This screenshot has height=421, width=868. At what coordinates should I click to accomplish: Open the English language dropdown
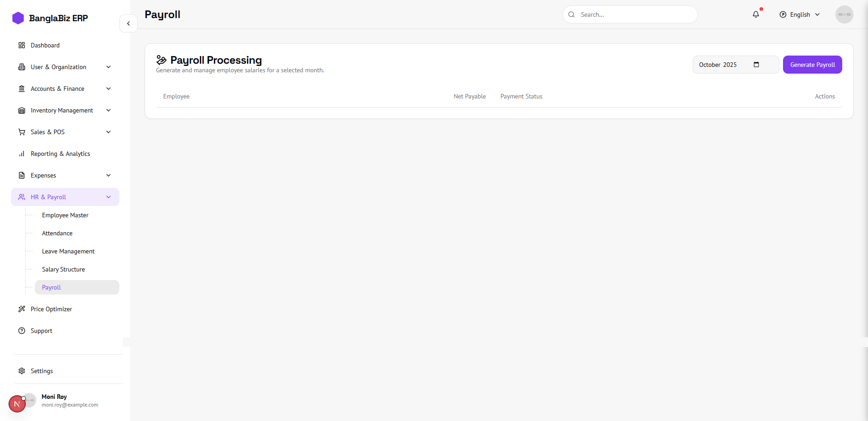[800, 14]
